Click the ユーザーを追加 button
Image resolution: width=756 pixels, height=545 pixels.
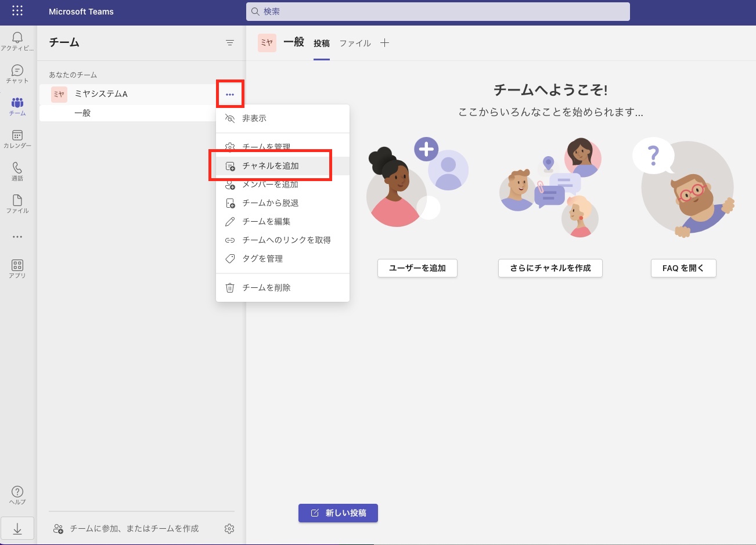click(x=417, y=268)
